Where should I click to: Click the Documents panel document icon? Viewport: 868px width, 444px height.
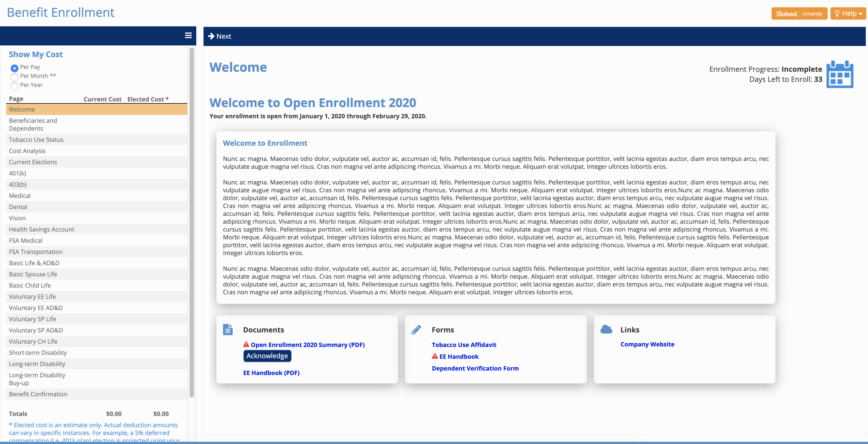coord(227,330)
